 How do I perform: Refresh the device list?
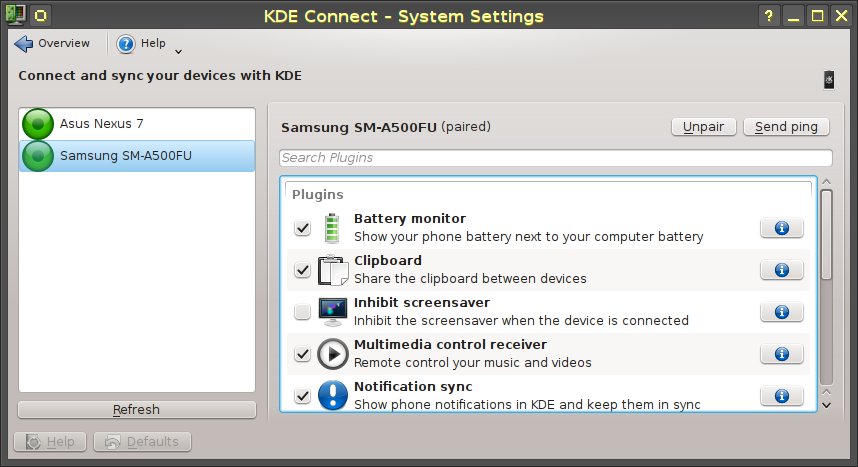click(137, 410)
